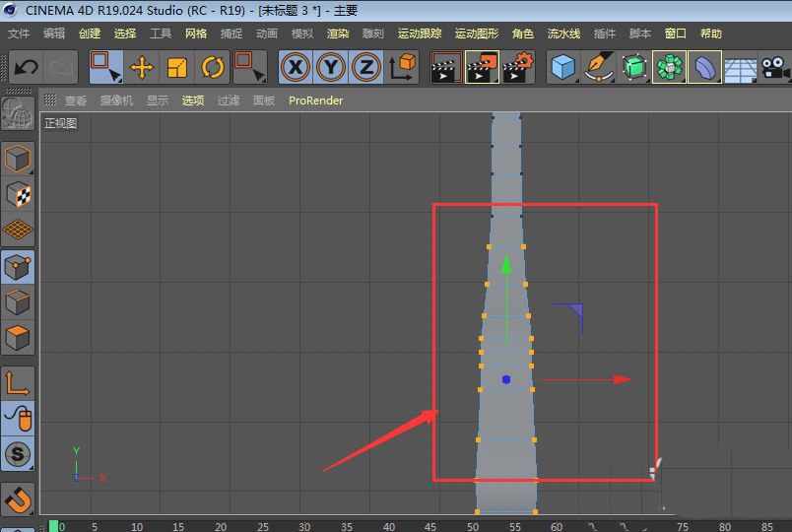The image size is (792, 532).
Task: Toggle the Enable Axis icon
Action: click(x=18, y=383)
